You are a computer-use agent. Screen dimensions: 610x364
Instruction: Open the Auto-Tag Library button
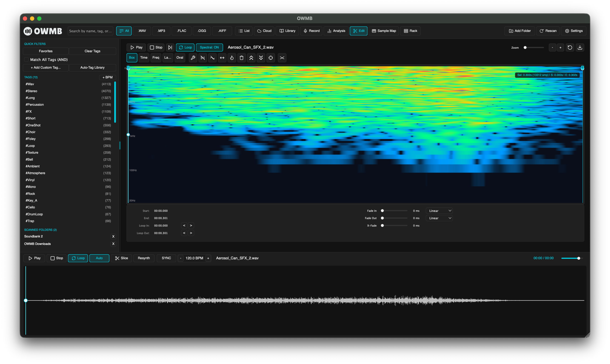pyautogui.click(x=92, y=67)
